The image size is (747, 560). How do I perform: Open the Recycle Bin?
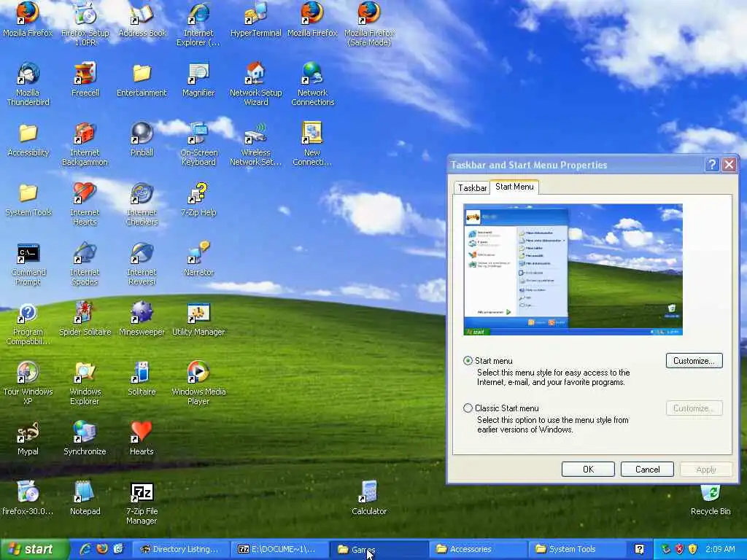(x=711, y=500)
